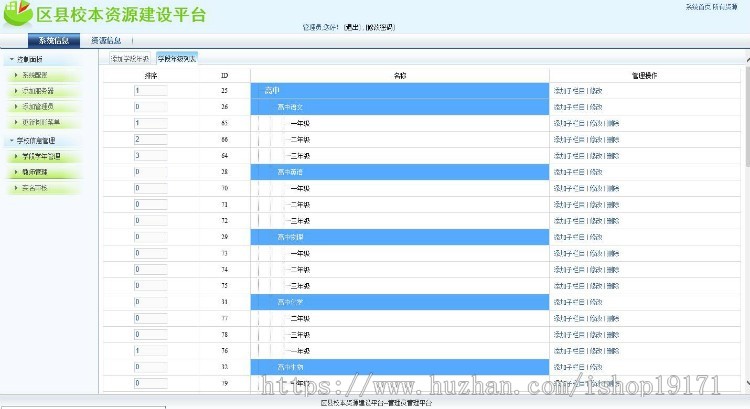Click the 退出 logout link
The width and height of the screenshot is (750, 409).
click(352, 28)
